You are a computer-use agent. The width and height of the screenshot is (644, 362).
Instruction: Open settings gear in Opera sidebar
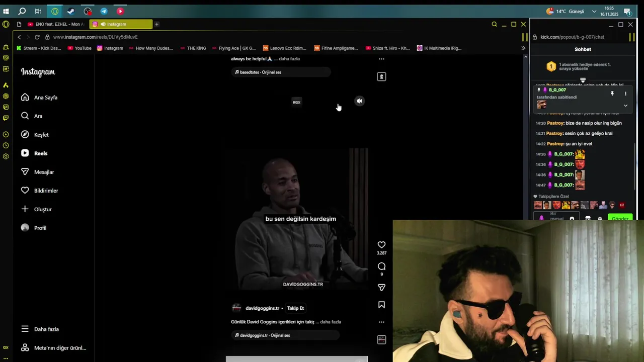(x=6, y=156)
